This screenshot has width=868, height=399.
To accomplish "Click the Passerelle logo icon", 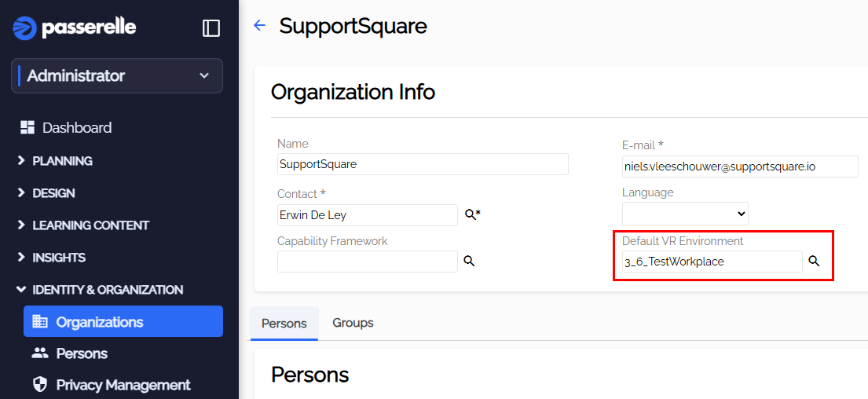I will pos(25,28).
